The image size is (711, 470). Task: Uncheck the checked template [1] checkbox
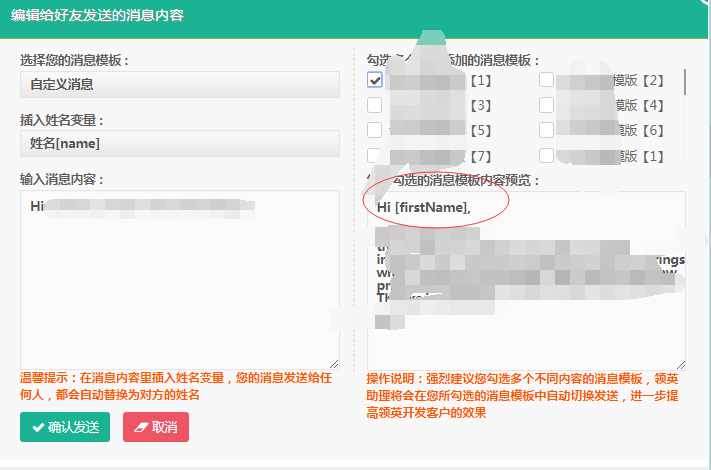[x=375, y=80]
